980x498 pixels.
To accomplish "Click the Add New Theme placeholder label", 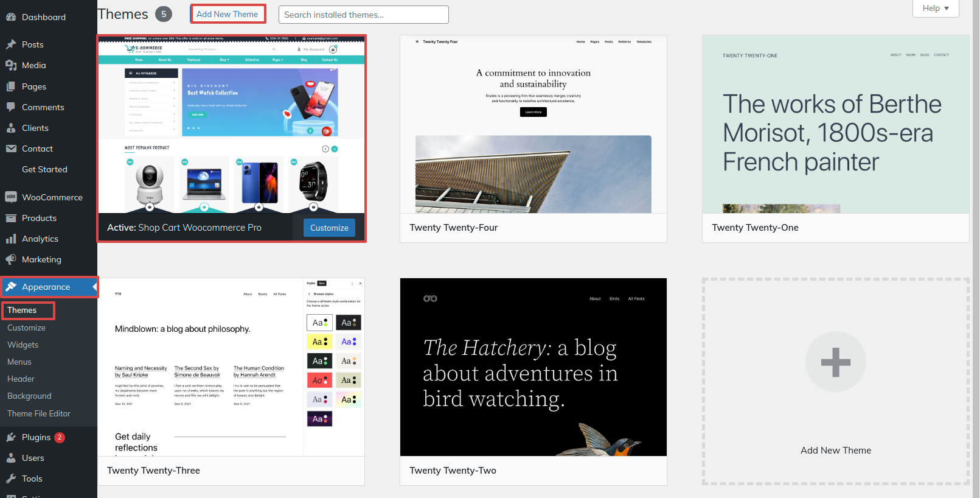I will click(x=836, y=451).
